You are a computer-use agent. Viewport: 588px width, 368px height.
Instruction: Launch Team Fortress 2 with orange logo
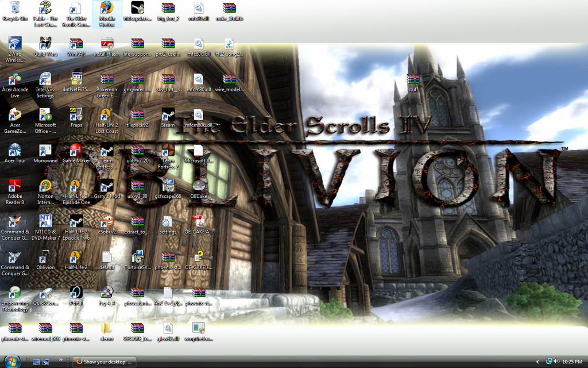pyautogui.click(x=168, y=156)
